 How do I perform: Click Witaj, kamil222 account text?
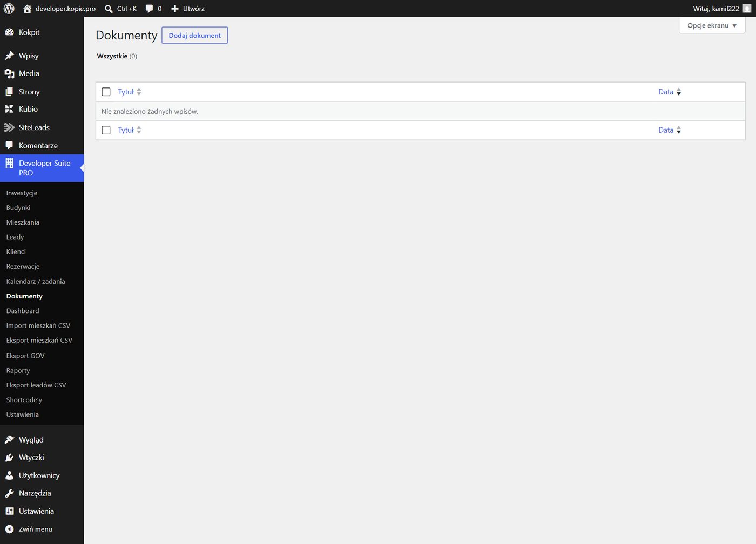[716, 9]
